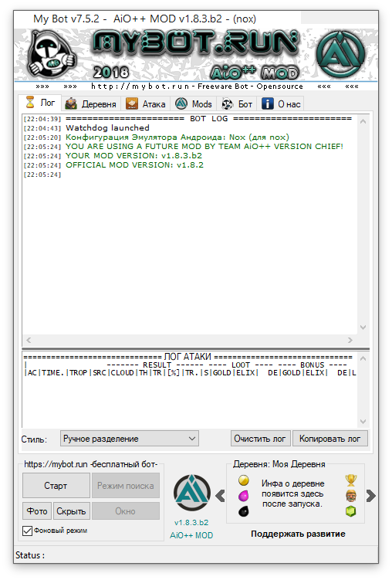Screen dimensions: 392x580
Task: Switch to the Деревня tab
Action: click(x=90, y=104)
